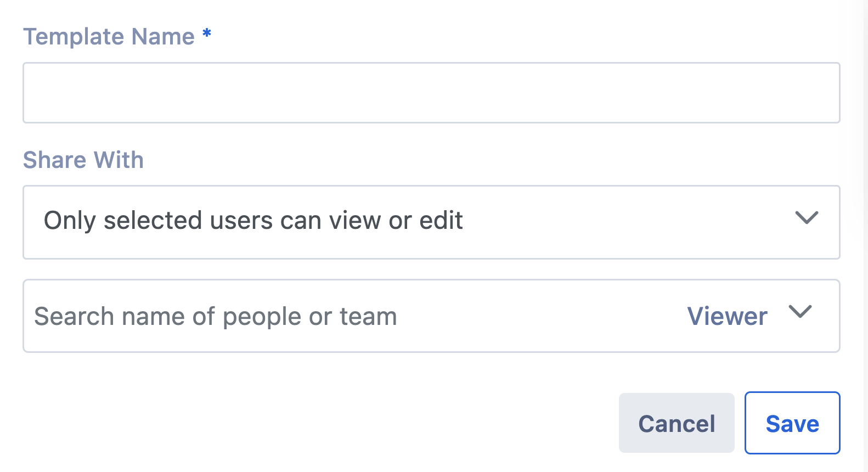Click the Share With label
The width and height of the screenshot is (868, 472).
click(x=83, y=160)
